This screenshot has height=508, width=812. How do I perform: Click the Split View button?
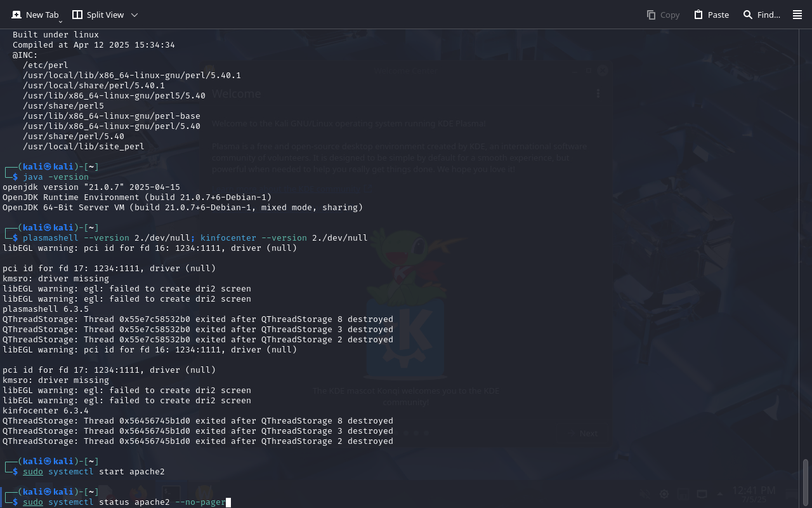pos(98,15)
